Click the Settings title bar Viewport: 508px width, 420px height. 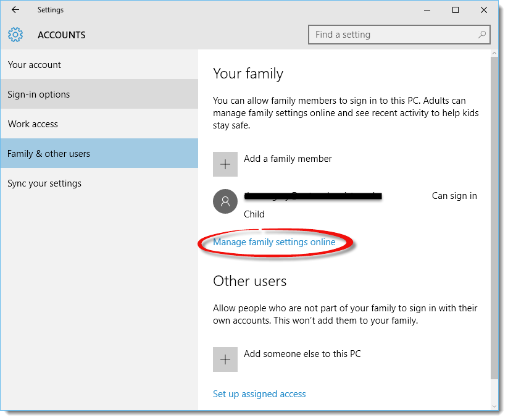(x=51, y=10)
